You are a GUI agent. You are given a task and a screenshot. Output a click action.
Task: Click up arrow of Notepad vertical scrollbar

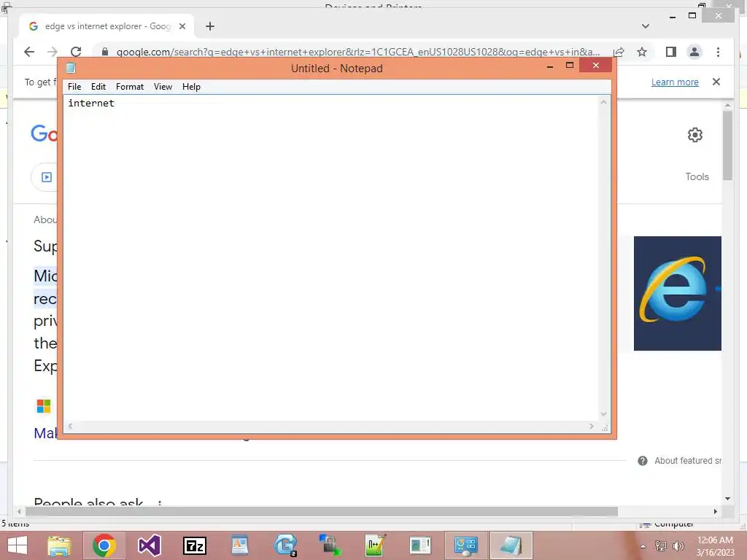coord(603,102)
